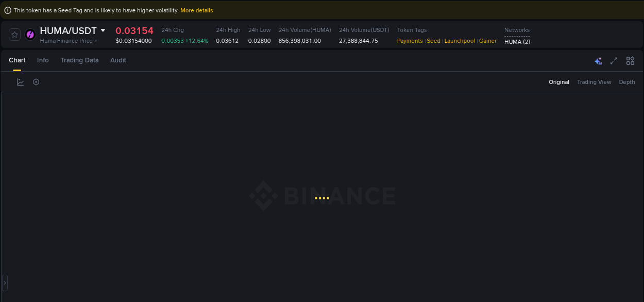This screenshot has width=644, height=302.
Task: Switch chart to Trading View mode
Action: click(x=594, y=81)
